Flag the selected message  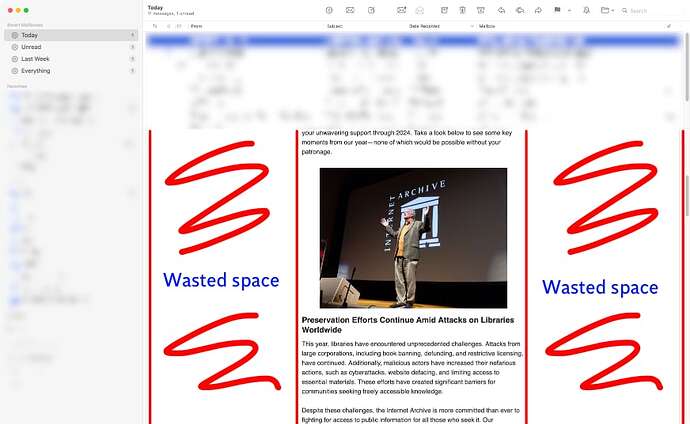557,10
